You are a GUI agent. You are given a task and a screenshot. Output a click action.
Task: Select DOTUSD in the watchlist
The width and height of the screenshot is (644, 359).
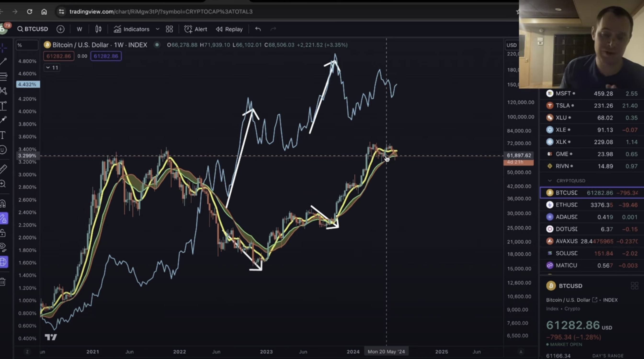[x=592, y=229]
